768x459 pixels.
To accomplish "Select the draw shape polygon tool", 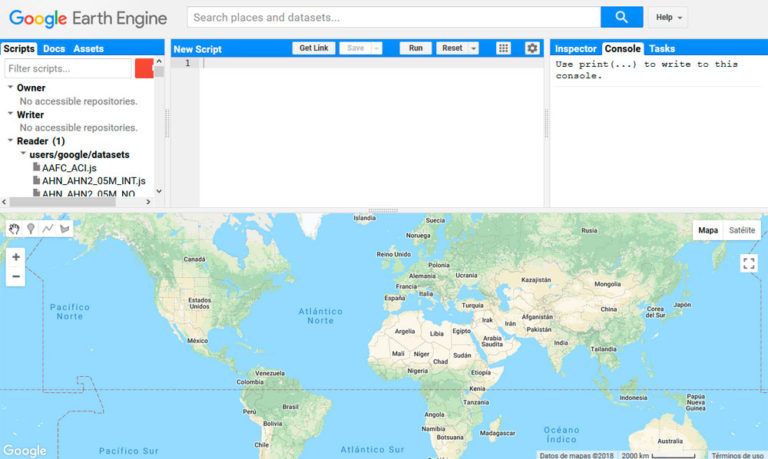I will pyautogui.click(x=64, y=229).
